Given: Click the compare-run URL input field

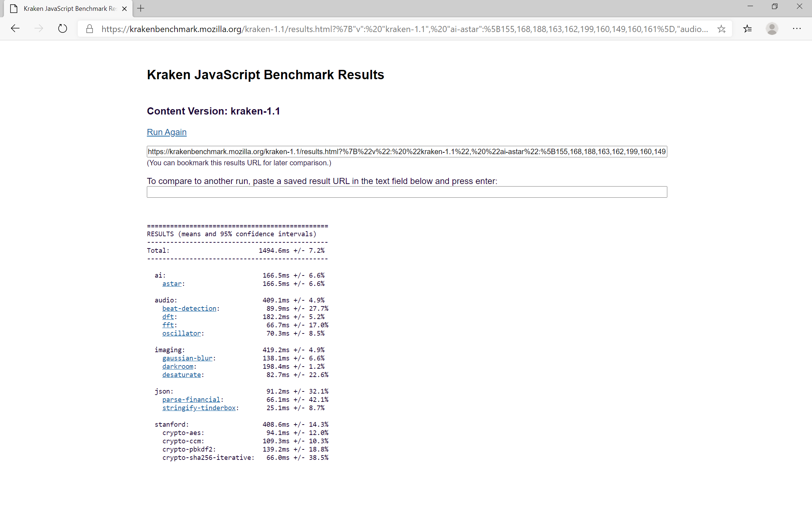Looking at the screenshot, I should pos(407,192).
